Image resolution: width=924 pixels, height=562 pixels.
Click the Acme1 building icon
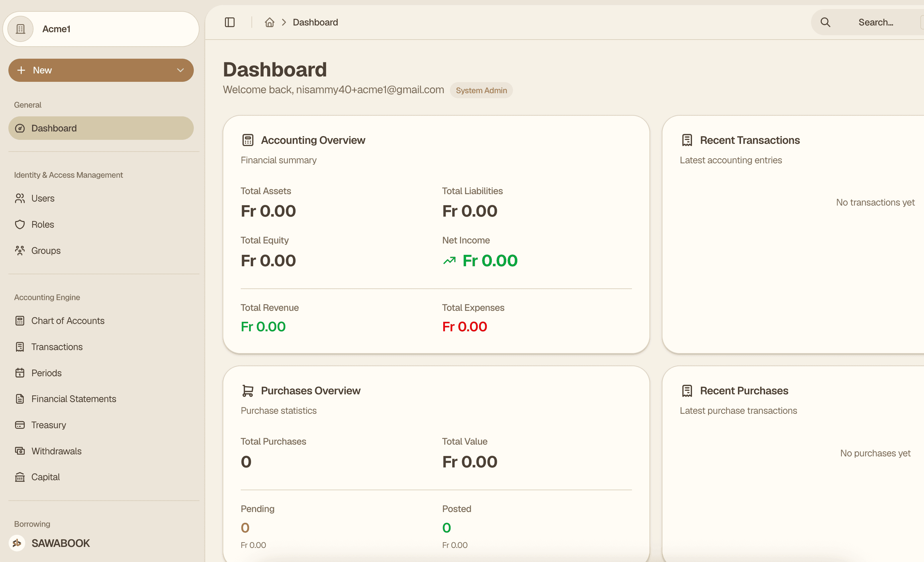(x=21, y=29)
